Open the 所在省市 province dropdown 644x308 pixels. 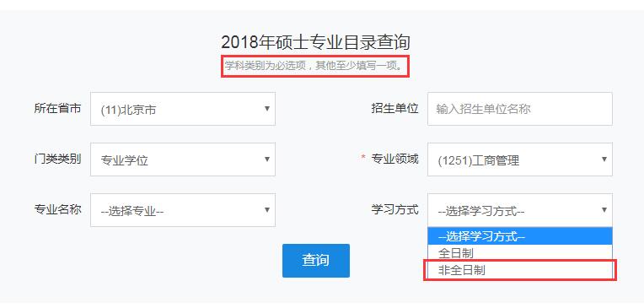pos(183,109)
